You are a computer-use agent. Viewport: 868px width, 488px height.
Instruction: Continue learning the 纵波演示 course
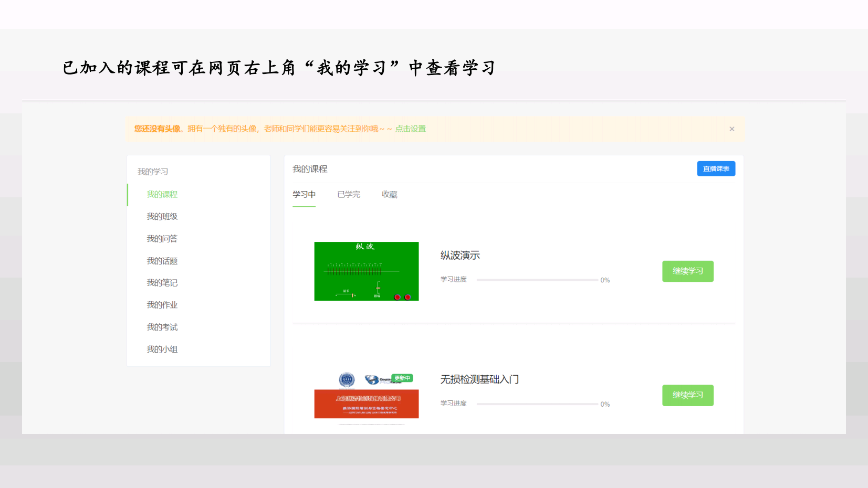[687, 271]
